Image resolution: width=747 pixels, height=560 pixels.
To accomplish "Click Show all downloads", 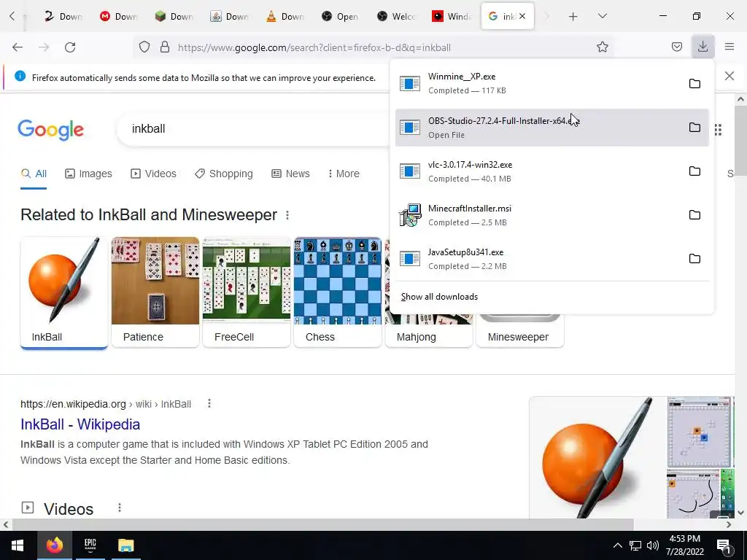I will click(x=439, y=297).
